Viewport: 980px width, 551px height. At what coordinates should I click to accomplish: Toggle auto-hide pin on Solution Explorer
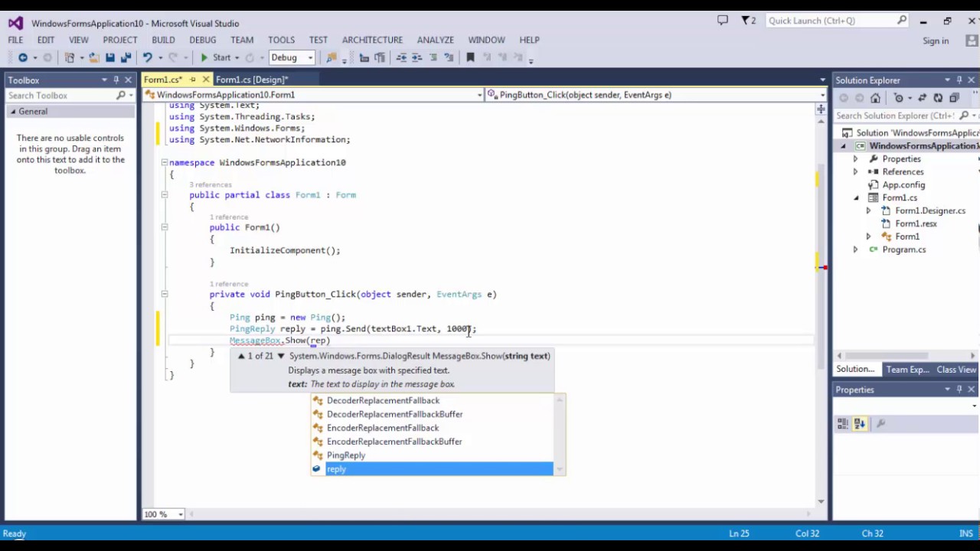959,80
